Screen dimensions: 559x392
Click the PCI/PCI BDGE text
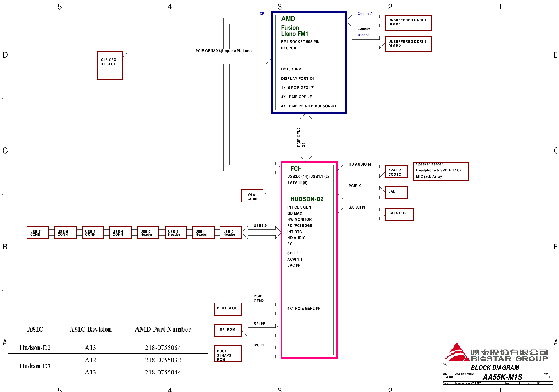click(x=300, y=226)
